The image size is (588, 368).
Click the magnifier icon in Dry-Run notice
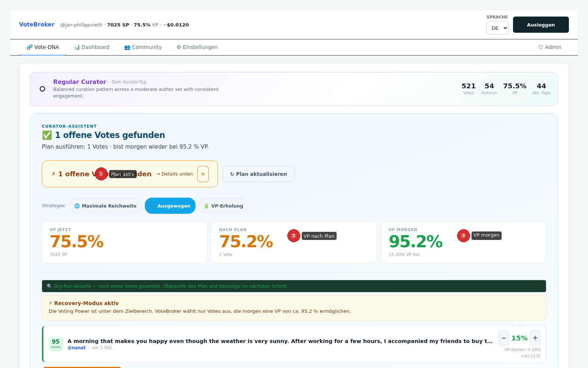coord(49,286)
